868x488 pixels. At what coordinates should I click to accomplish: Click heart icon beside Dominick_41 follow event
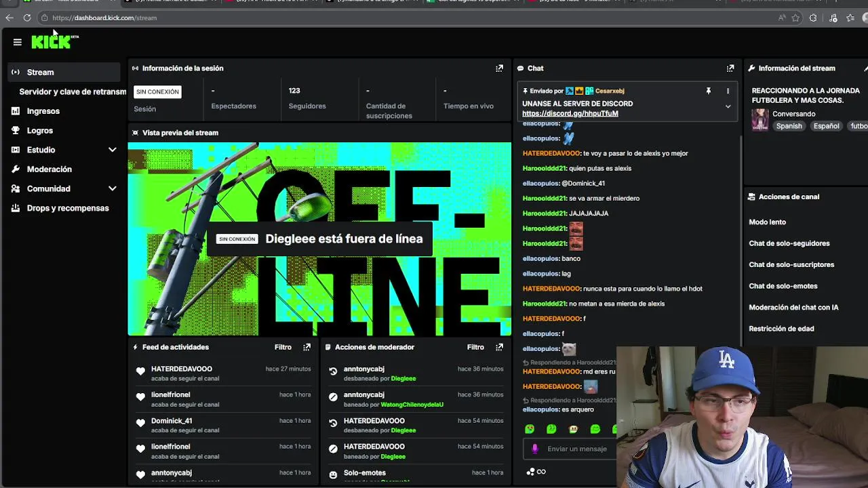pyautogui.click(x=140, y=423)
